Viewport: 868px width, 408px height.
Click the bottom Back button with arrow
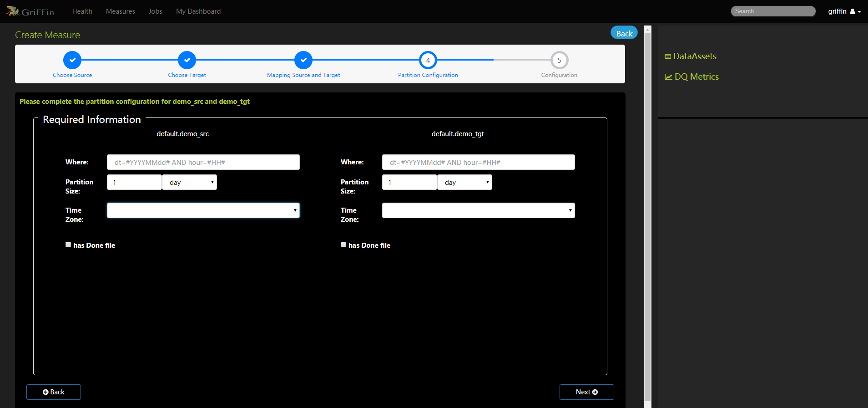(x=54, y=392)
